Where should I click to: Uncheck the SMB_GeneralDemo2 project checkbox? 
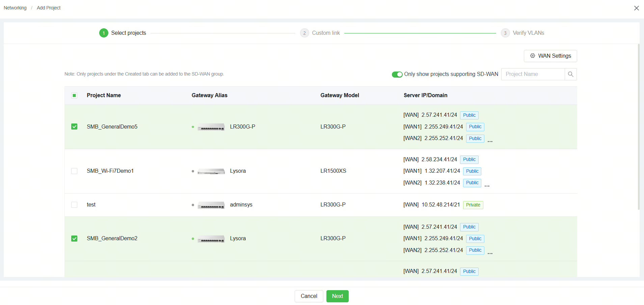tap(74, 239)
